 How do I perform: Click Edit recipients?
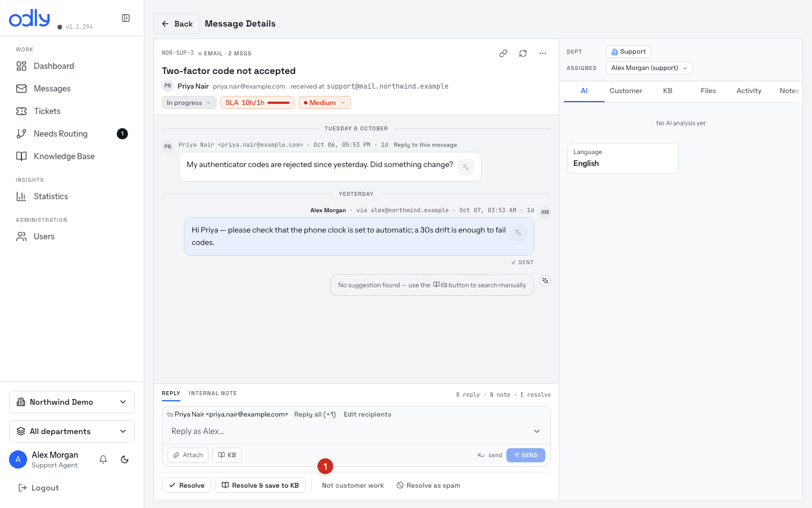click(x=368, y=414)
